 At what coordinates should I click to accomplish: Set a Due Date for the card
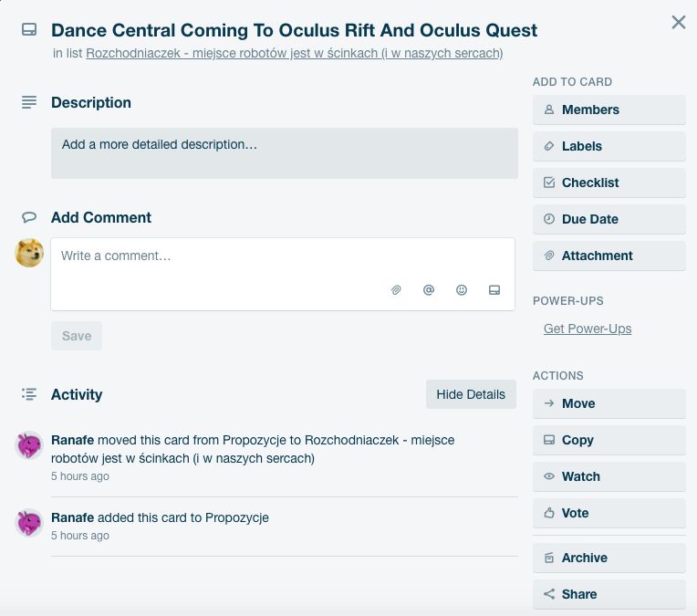point(609,219)
